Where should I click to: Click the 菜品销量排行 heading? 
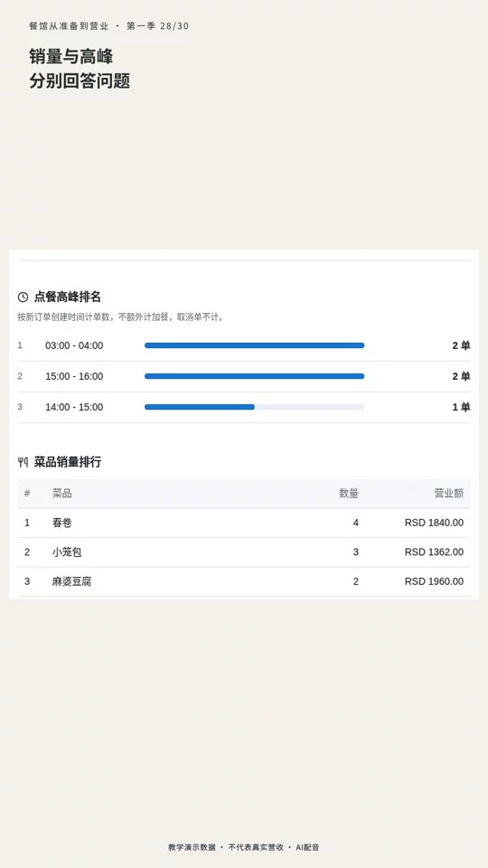pyautogui.click(x=68, y=462)
